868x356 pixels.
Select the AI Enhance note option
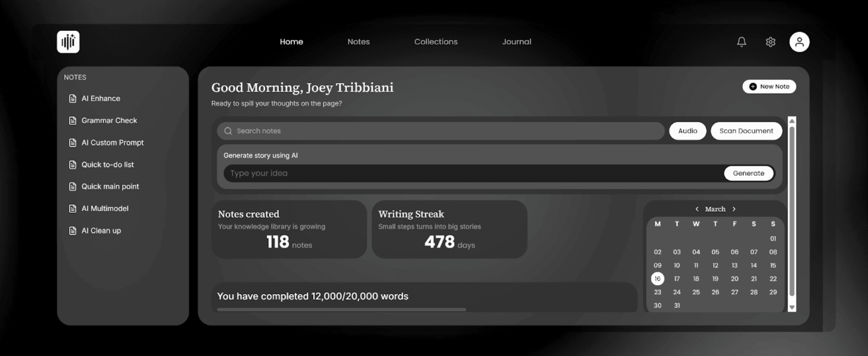click(x=101, y=98)
